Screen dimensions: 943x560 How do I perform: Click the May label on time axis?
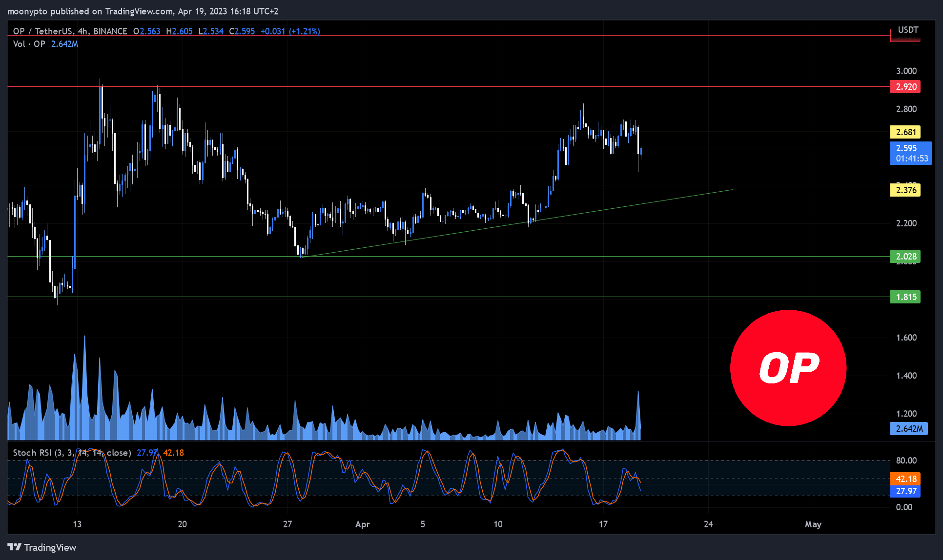click(x=813, y=524)
